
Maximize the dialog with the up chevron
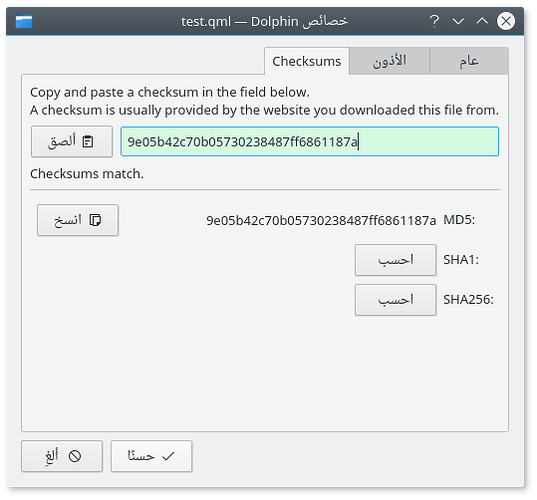point(482,21)
